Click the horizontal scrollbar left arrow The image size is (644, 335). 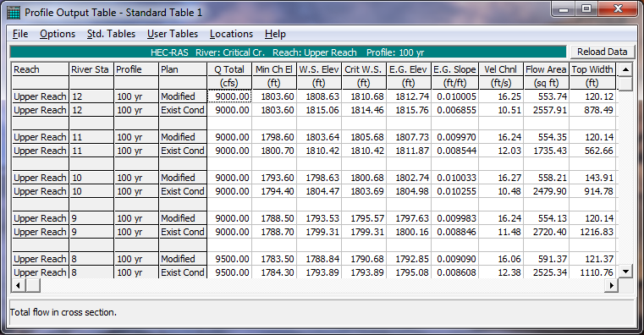18,285
